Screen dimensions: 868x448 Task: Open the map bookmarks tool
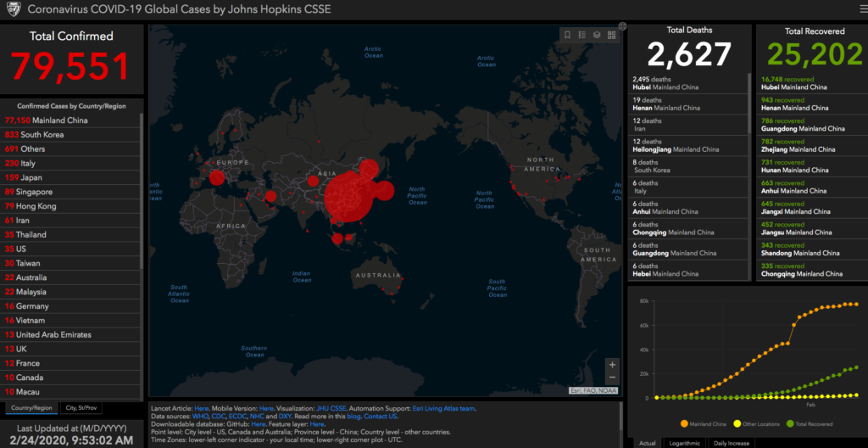point(567,35)
